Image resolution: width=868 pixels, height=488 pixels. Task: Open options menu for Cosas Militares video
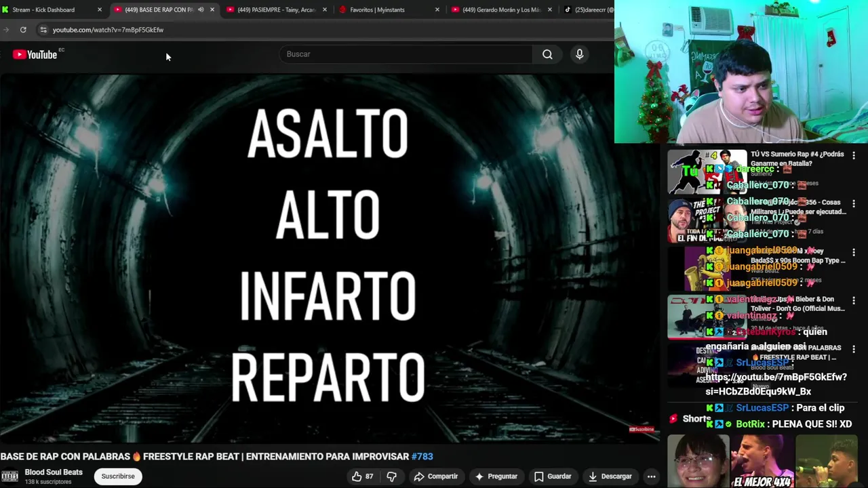pyautogui.click(x=854, y=203)
